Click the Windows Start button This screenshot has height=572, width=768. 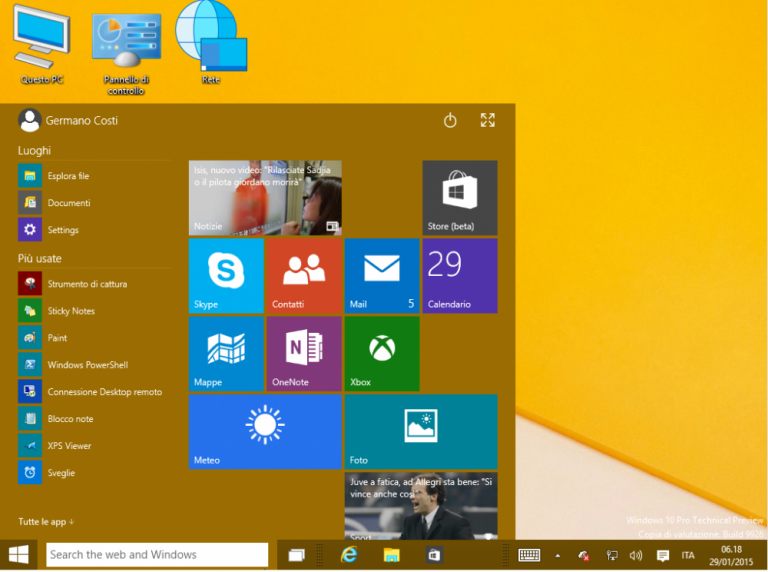19,555
